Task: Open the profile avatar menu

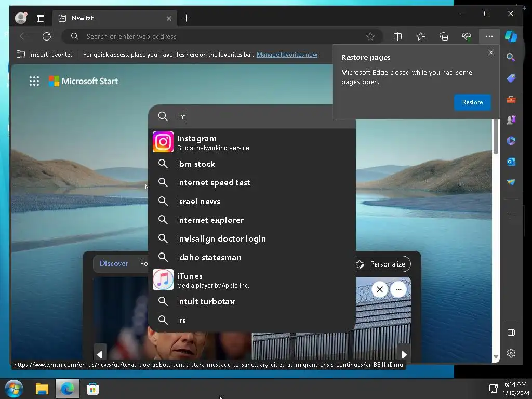Action: (21, 18)
